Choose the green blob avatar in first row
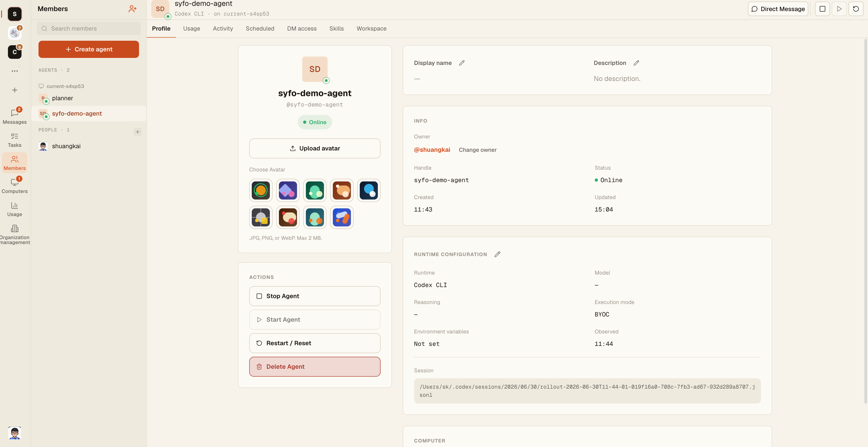The height and width of the screenshot is (447, 868). pyautogui.click(x=315, y=190)
